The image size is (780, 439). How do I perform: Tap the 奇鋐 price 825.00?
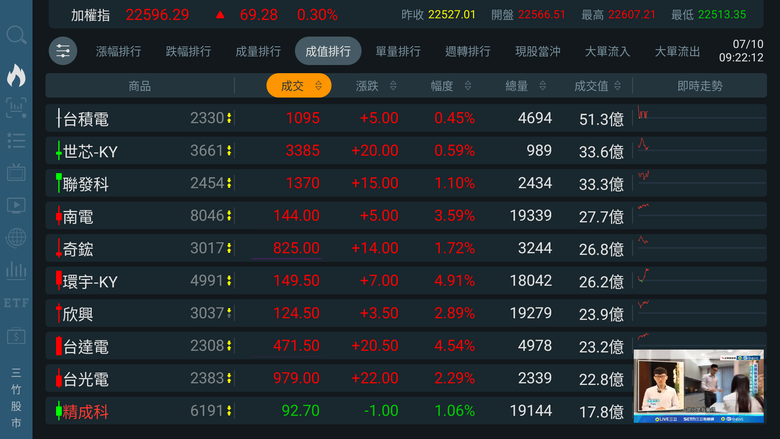click(x=296, y=248)
